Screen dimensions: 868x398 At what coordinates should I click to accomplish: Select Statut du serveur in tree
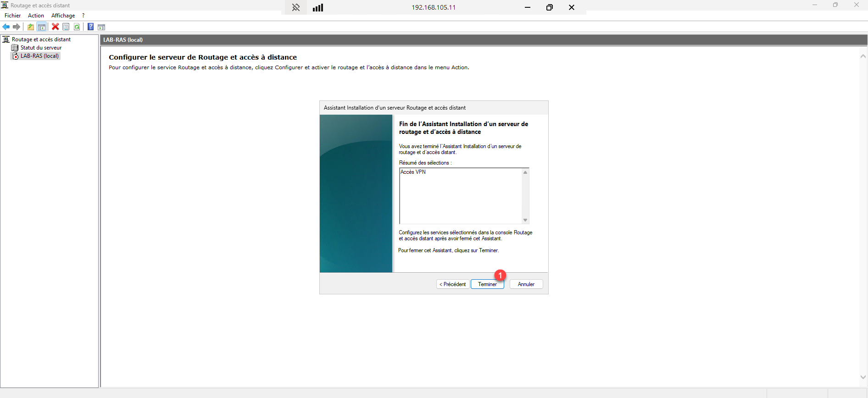tap(41, 48)
